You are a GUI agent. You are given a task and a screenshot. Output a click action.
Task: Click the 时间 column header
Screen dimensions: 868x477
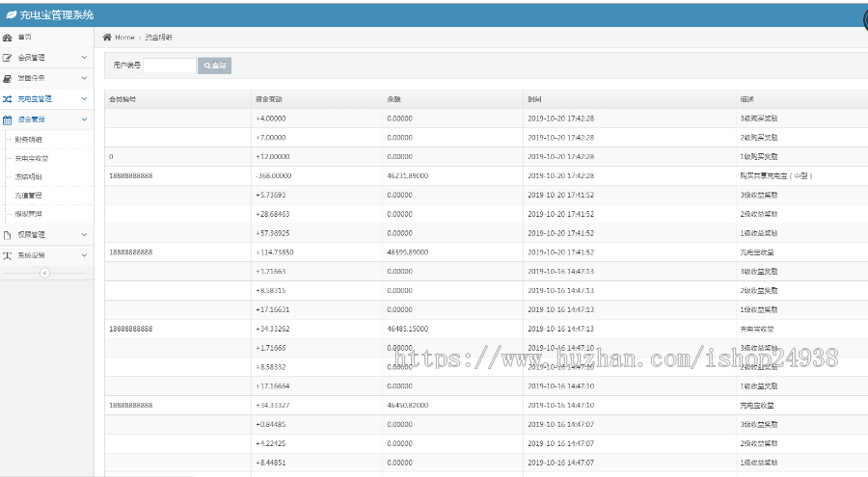tap(534, 99)
